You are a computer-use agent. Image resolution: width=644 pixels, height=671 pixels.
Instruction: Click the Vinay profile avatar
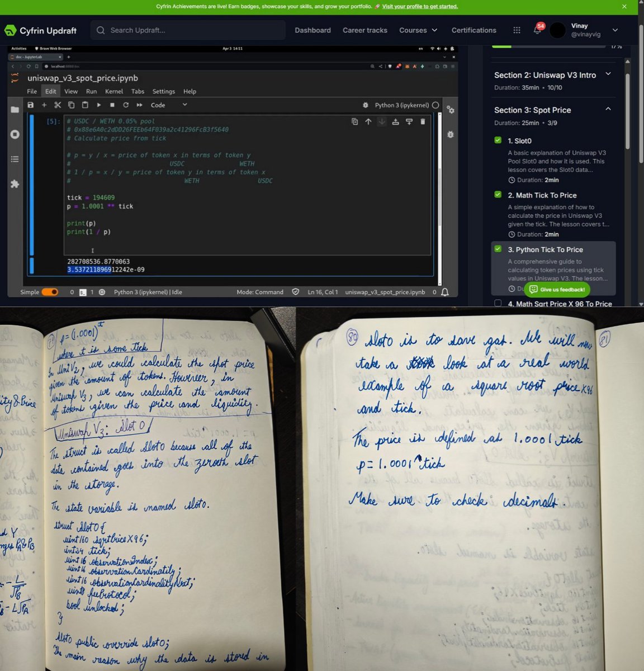[558, 30]
